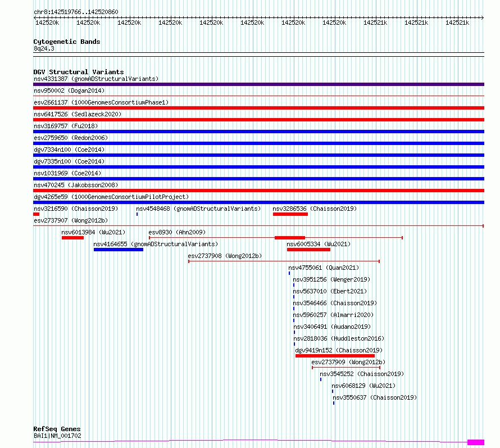Viewport: 500px width, 448px height.
Task: Click the Cytogenetic Bands track title
Action: tap(67, 42)
